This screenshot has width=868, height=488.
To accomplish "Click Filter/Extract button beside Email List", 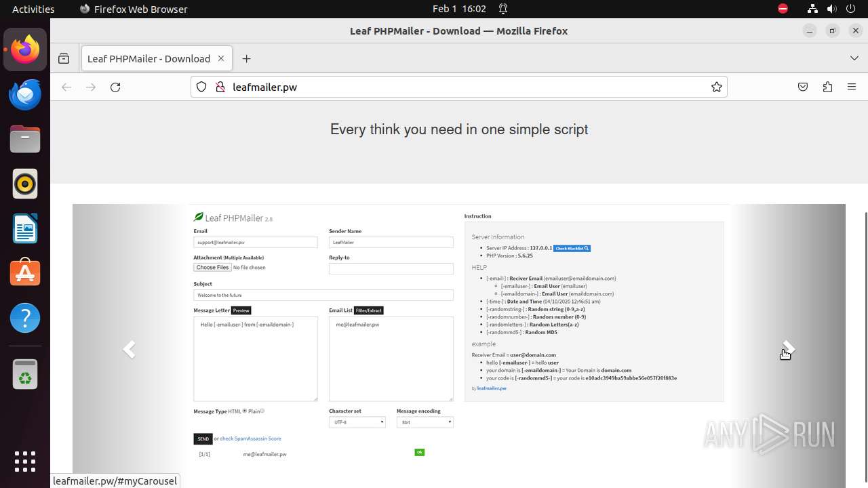I will [369, 310].
